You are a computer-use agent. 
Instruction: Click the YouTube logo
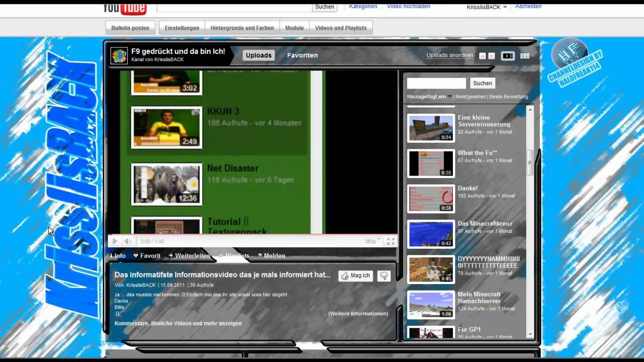coord(125,9)
